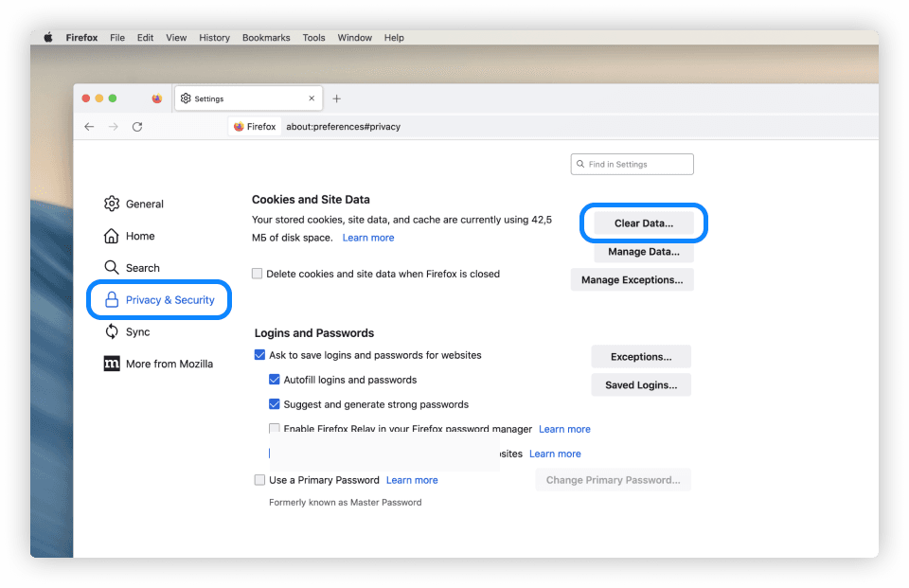This screenshot has width=909, height=588.
Task: Uncheck Ask to save logins and passwords
Action: click(260, 355)
